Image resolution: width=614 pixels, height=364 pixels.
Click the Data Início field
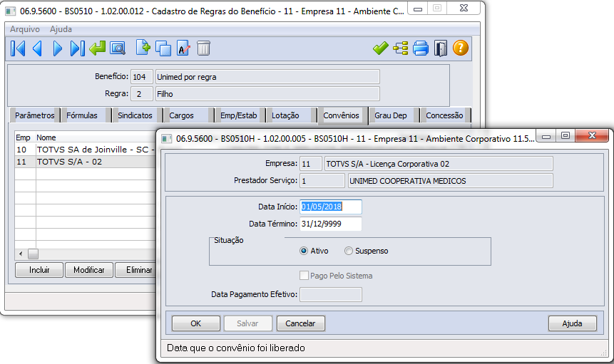(x=330, y=207)
